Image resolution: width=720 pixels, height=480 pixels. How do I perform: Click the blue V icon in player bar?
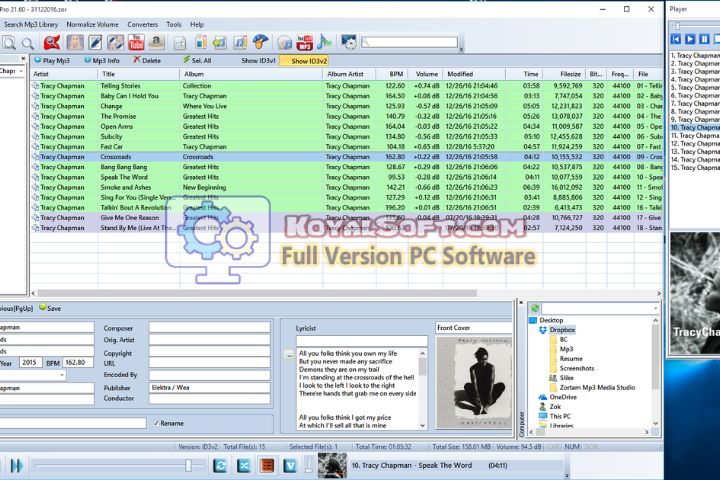(290, 466)
